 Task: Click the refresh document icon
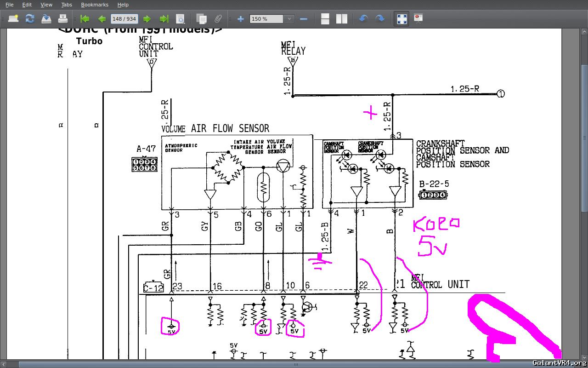point(30,19)
